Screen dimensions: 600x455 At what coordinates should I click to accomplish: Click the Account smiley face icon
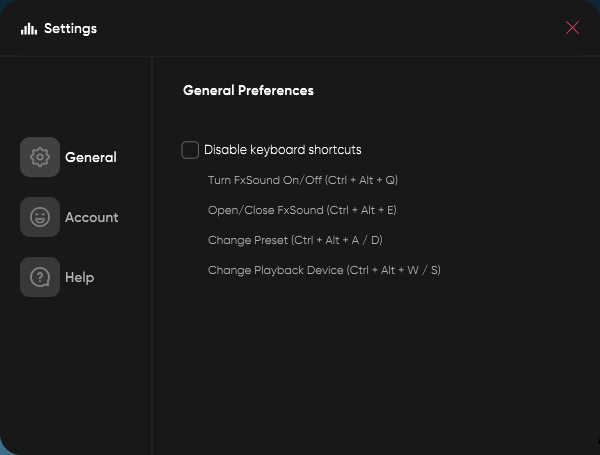[40, 217]
